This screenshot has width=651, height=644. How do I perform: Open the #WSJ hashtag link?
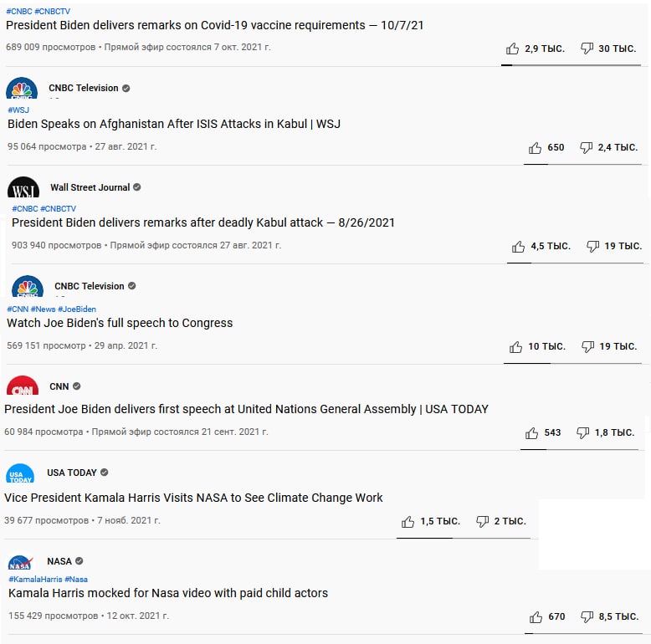click(x=18, y=110)
